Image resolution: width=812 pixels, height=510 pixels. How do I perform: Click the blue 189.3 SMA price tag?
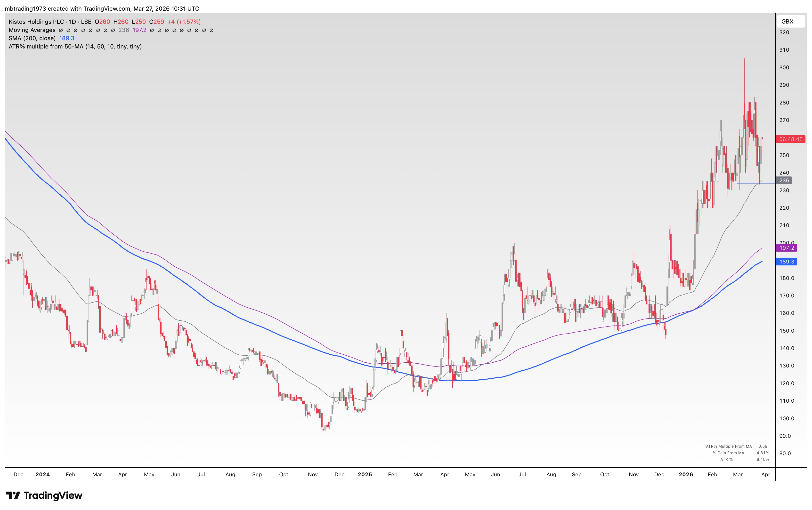(786, 262)
